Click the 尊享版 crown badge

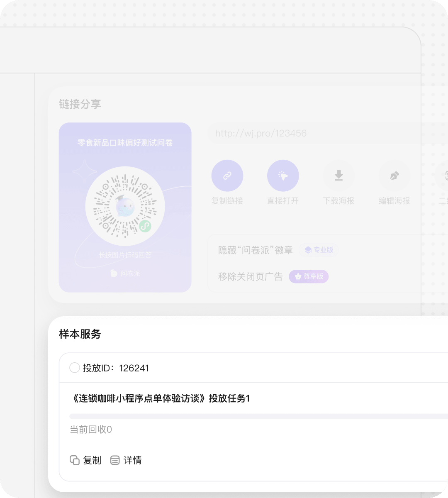[309, 276]
